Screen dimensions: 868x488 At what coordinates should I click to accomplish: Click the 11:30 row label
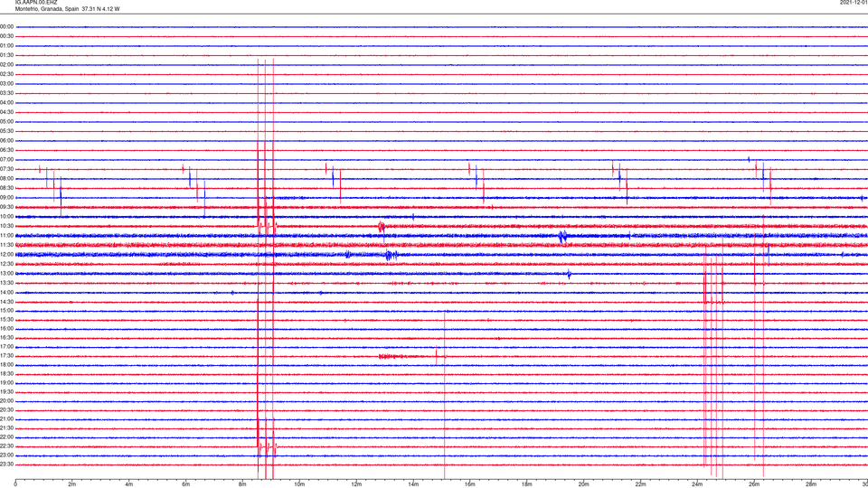6,245
